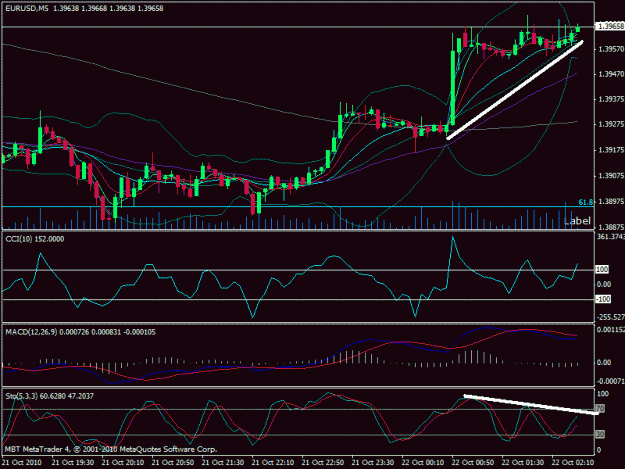
Task: Click the MACD 0.001152 axis value
Action: tap(611, 330)
